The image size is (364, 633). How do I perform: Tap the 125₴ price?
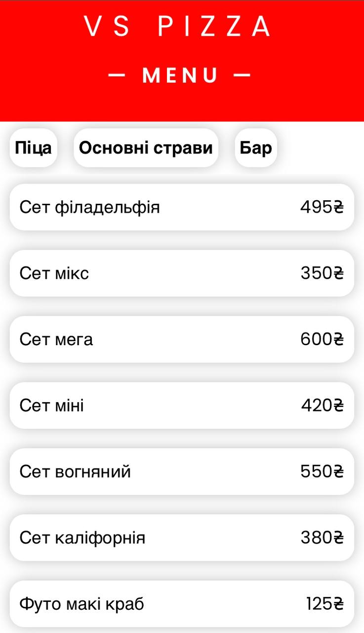[x=324, y=604]
